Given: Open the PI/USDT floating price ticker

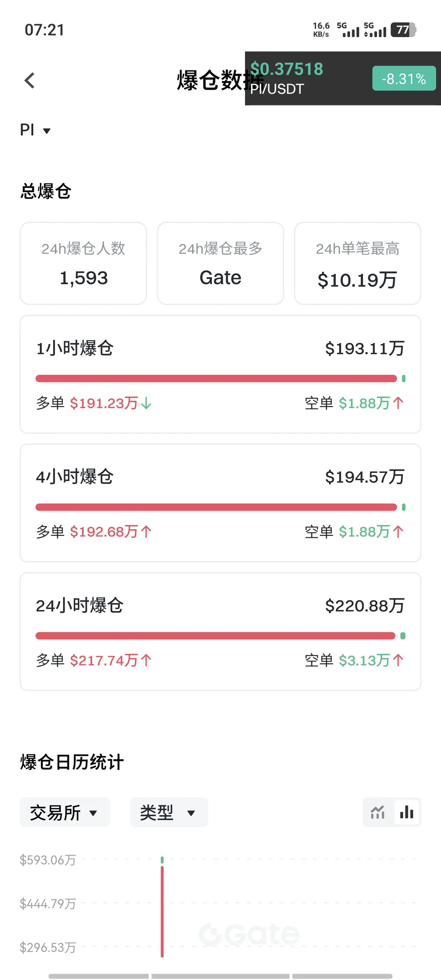Looking at the screenshot, I should pos(343,78).
